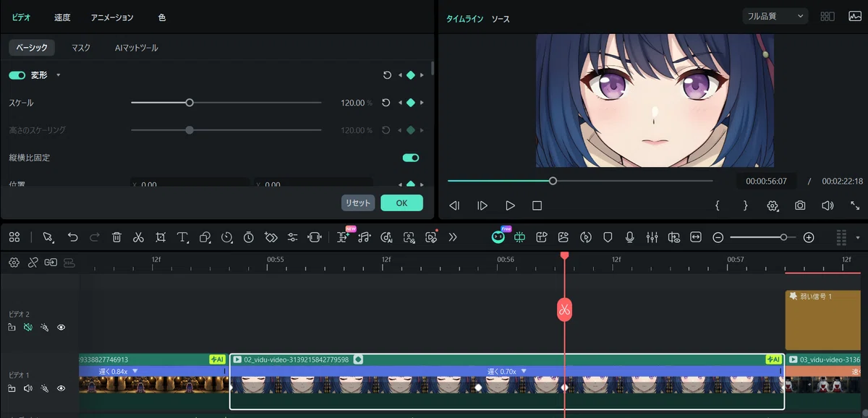Switch to the 色 tab
Screen dimensions: 868x418
pyautogui.click(x=161, y=17)
